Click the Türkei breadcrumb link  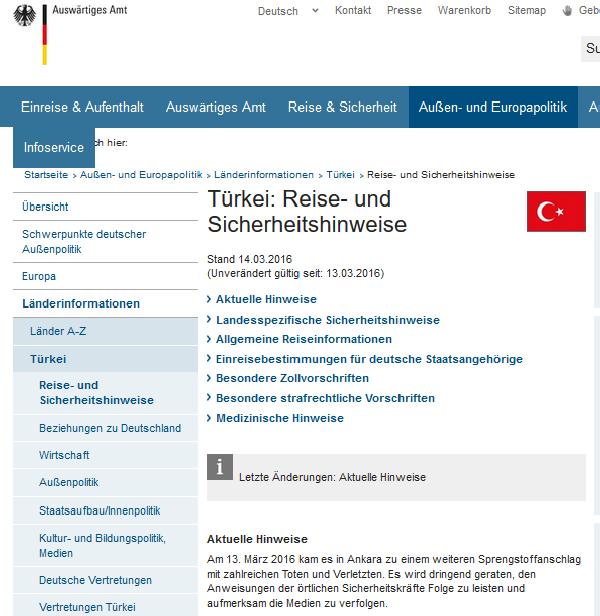[340, 175]
